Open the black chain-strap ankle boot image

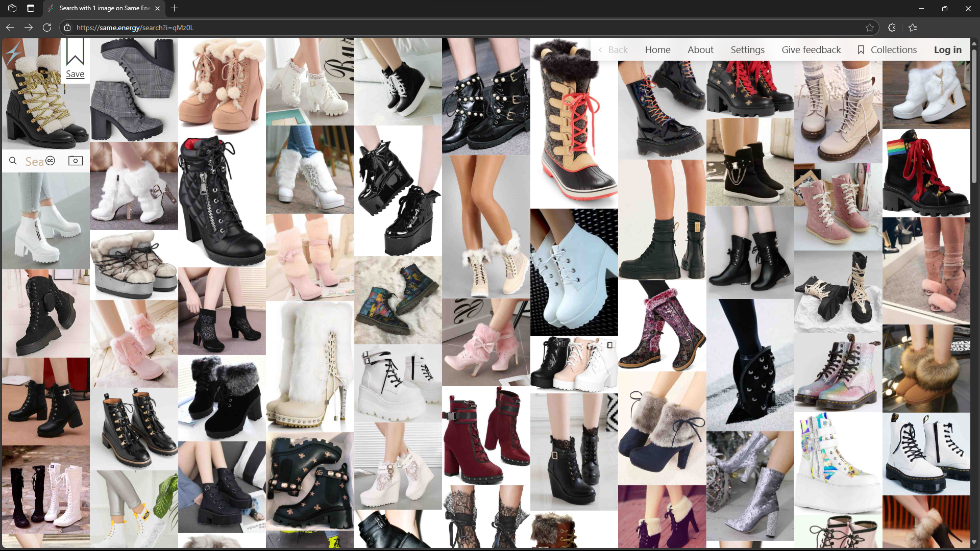(x=750, y=162)
